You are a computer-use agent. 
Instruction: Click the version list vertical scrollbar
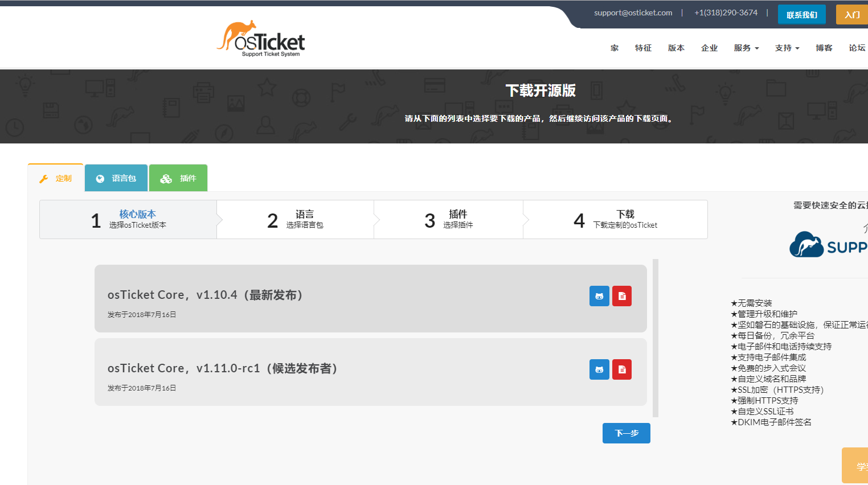tap(656, 338)
